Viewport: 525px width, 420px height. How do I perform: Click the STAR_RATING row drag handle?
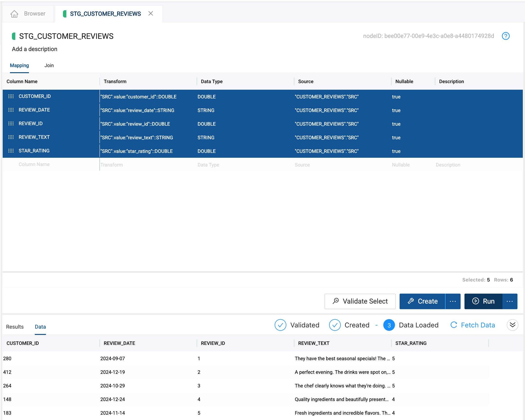click(11, 151)
